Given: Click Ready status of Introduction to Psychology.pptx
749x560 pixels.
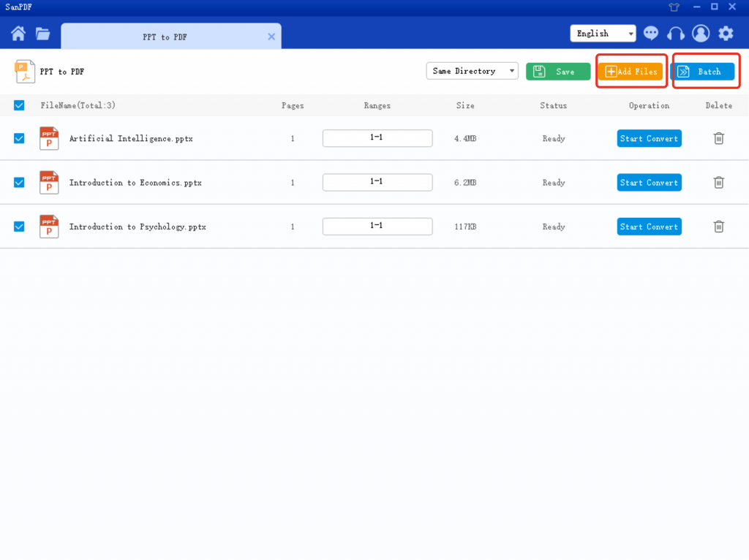Looking at the screenshot, I should click(553, 227).
